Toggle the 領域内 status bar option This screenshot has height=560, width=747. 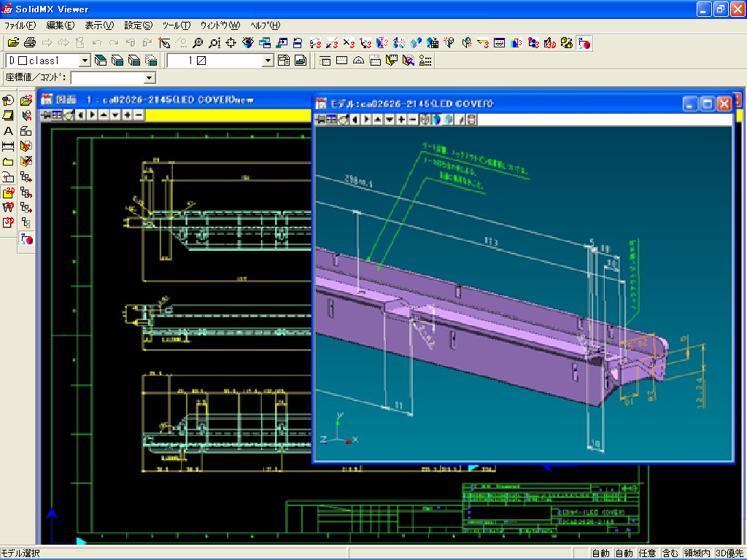point(697,553)
